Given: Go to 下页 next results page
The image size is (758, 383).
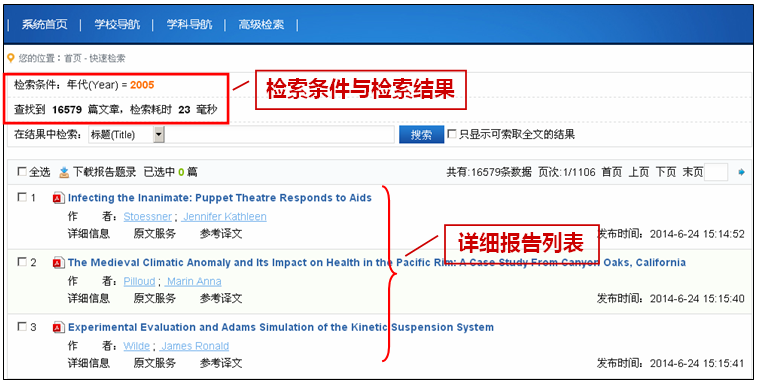Looking at the screenshot, I should click(665, 172).
